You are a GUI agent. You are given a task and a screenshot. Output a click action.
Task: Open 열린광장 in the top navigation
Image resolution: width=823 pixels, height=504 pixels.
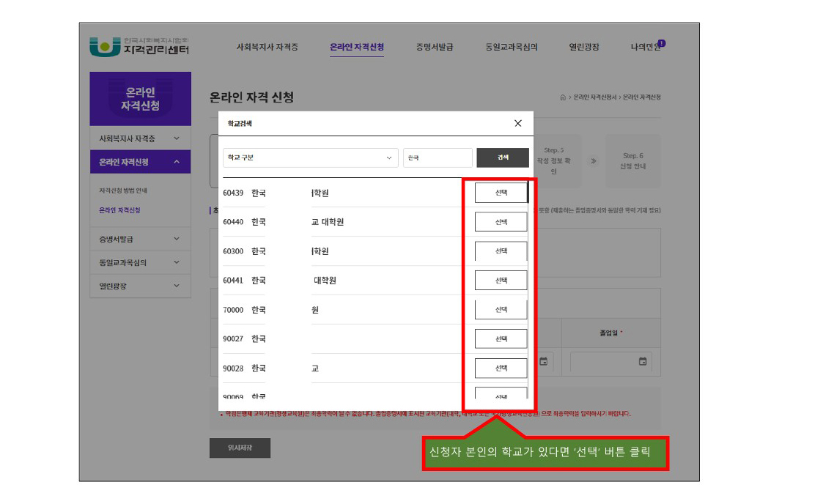coord(583,47)
